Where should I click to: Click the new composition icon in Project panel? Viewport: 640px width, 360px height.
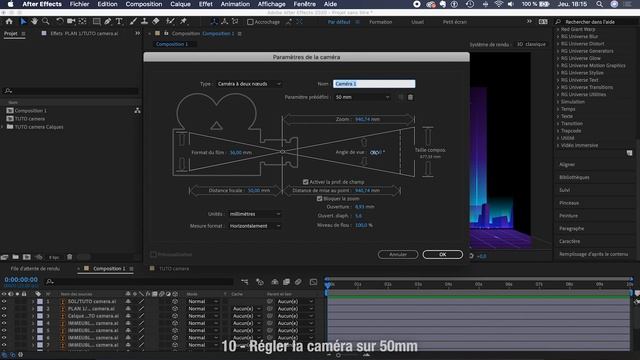click(27, 257)
